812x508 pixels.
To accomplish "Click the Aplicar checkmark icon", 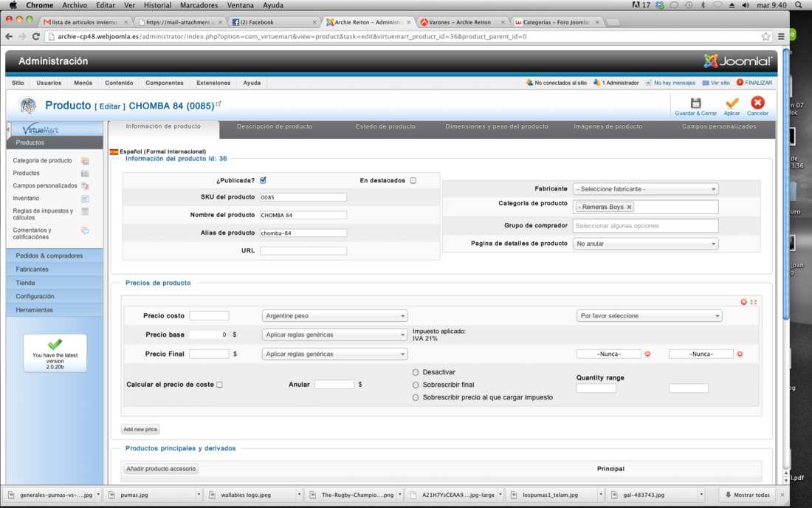I will pos(732,103).
